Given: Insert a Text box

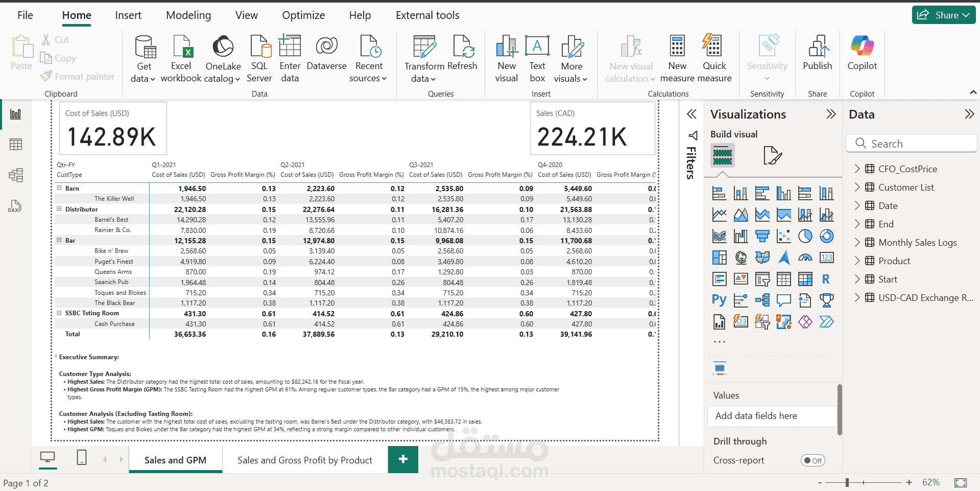Looking at the screenshot, I should click(537, 59).
